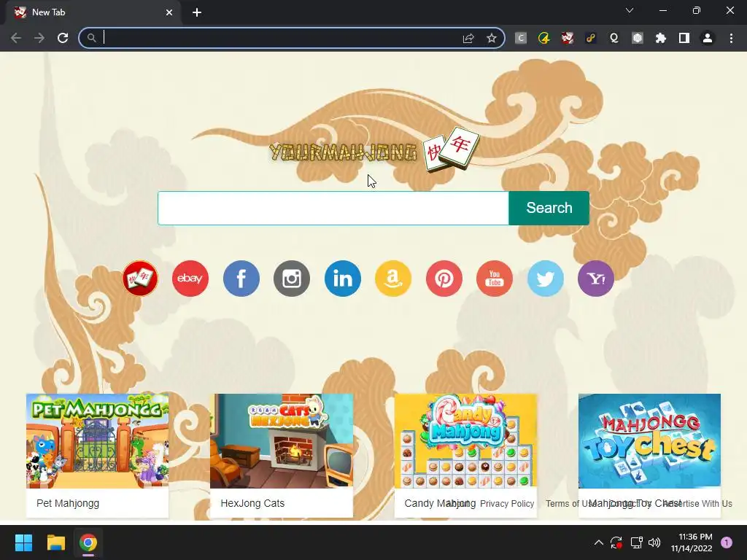747x560 pixels.
Task: Toggle the browser side panel
Action: click(x=684, y=38)
